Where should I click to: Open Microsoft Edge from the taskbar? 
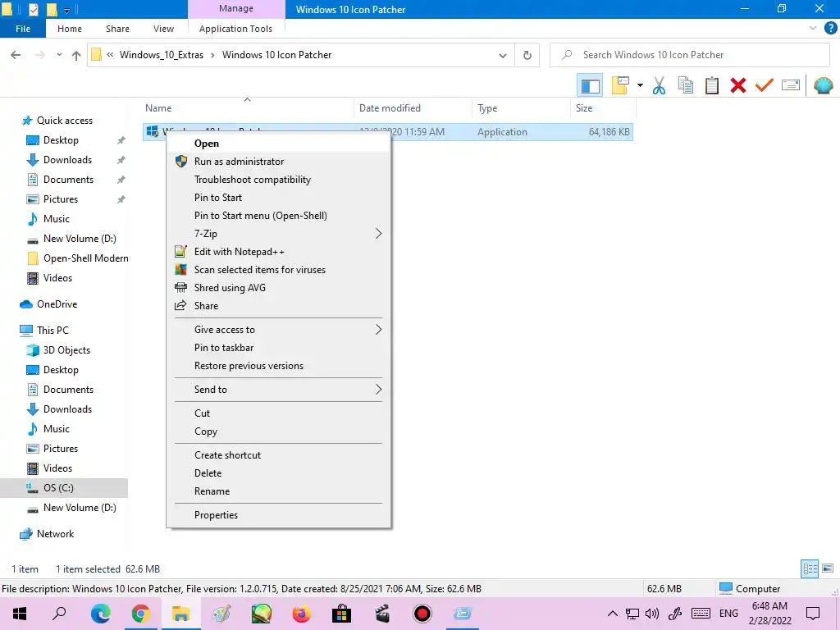[100, 614]
